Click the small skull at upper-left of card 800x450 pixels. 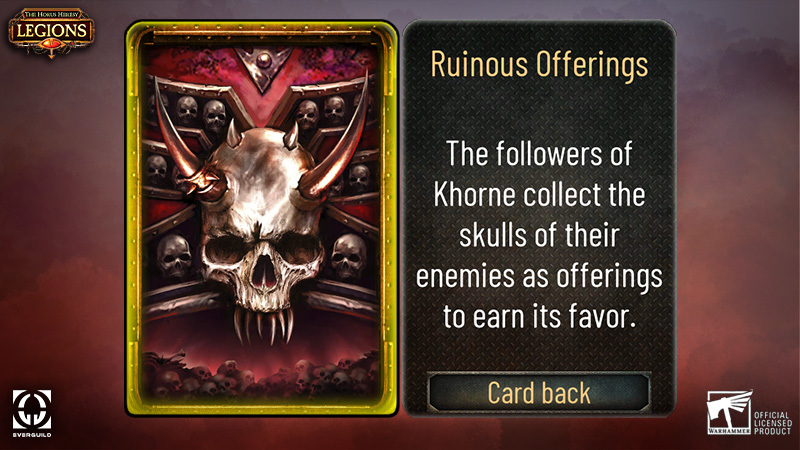187,110
